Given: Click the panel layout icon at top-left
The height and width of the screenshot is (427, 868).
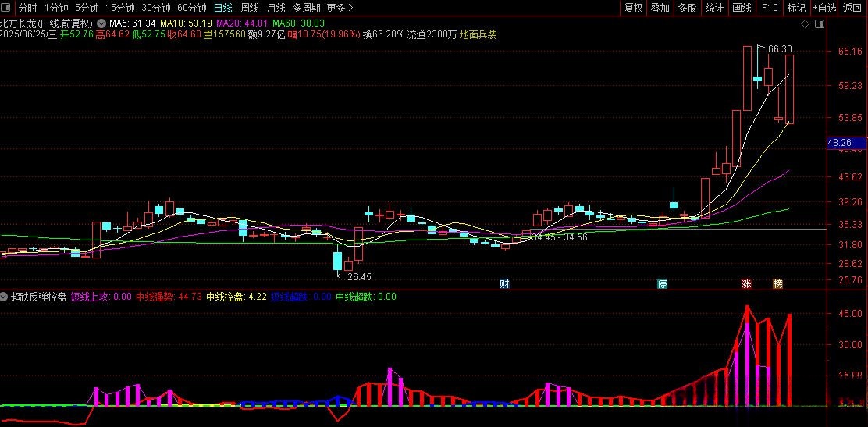Looking at the screenshot, I should (7, 8).
